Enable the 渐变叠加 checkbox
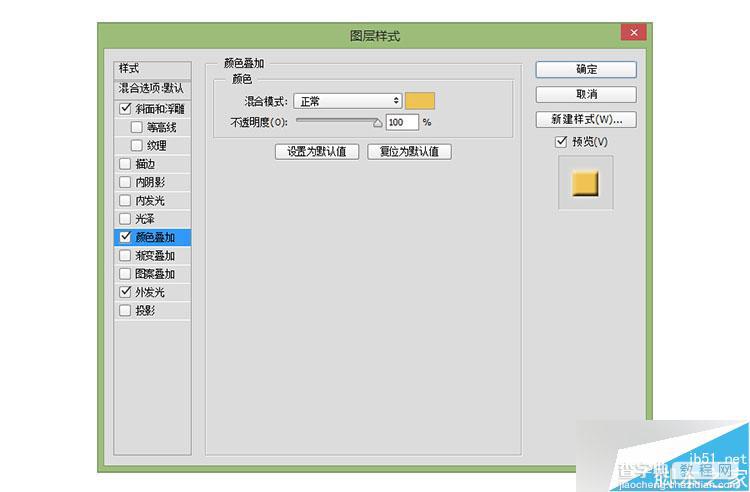Screen dimensions: 750x492 [125, 255]
